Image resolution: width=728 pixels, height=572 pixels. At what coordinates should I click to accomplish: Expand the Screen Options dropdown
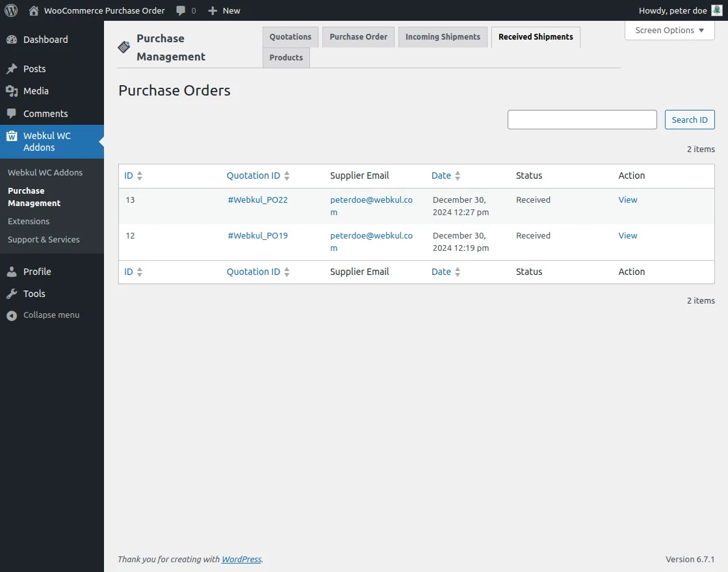point(669,31)
